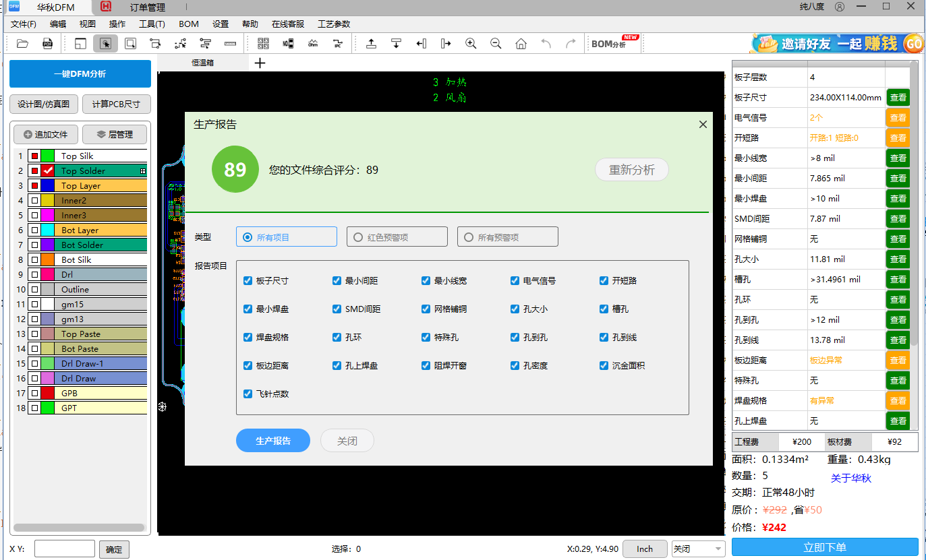Uncheck the 开短路 checkbox

coord(604,280)
